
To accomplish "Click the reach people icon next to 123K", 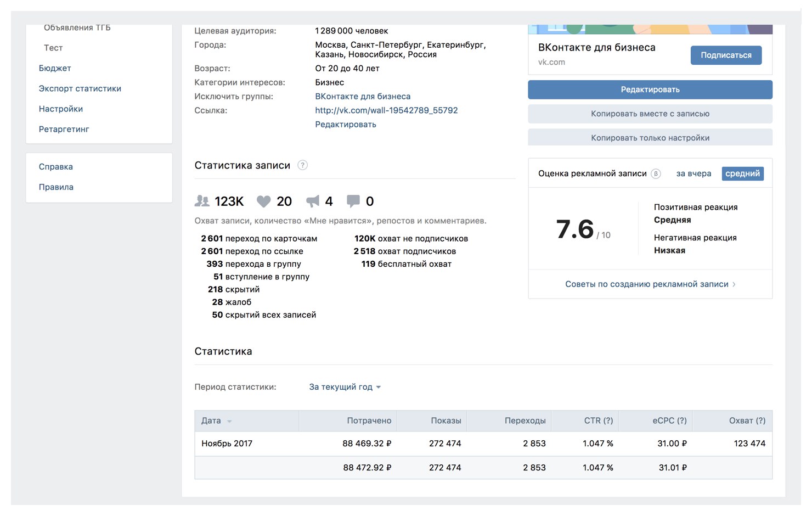I will (x=202, y=201).
